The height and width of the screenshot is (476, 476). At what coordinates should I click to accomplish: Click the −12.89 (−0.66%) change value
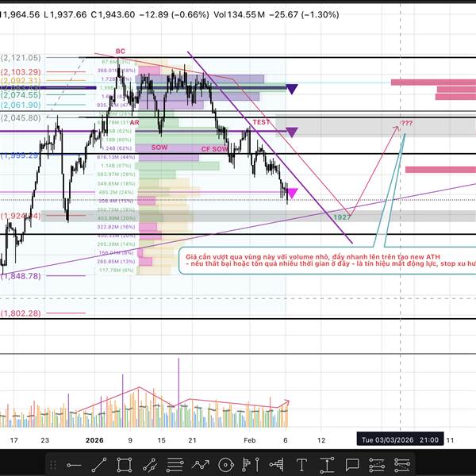coord(174,14)
